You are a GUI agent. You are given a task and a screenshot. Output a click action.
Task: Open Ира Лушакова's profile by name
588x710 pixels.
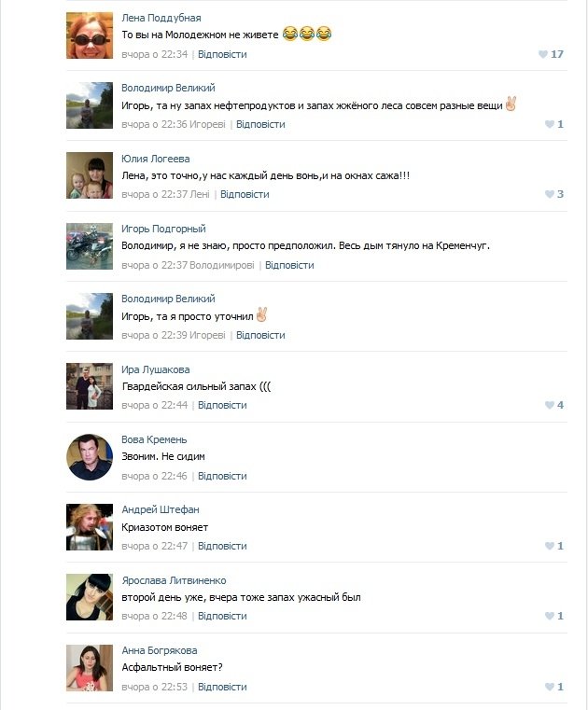point(155,369)
